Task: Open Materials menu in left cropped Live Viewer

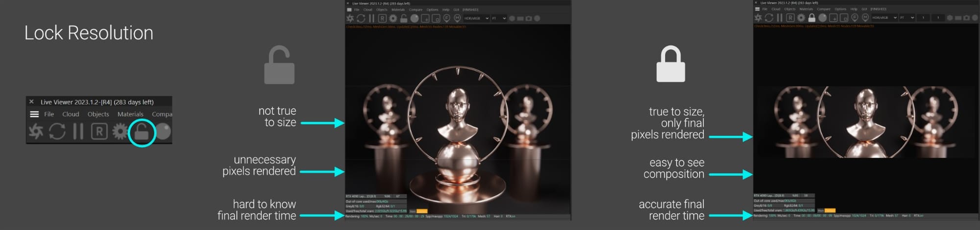Action: (130, 114)
